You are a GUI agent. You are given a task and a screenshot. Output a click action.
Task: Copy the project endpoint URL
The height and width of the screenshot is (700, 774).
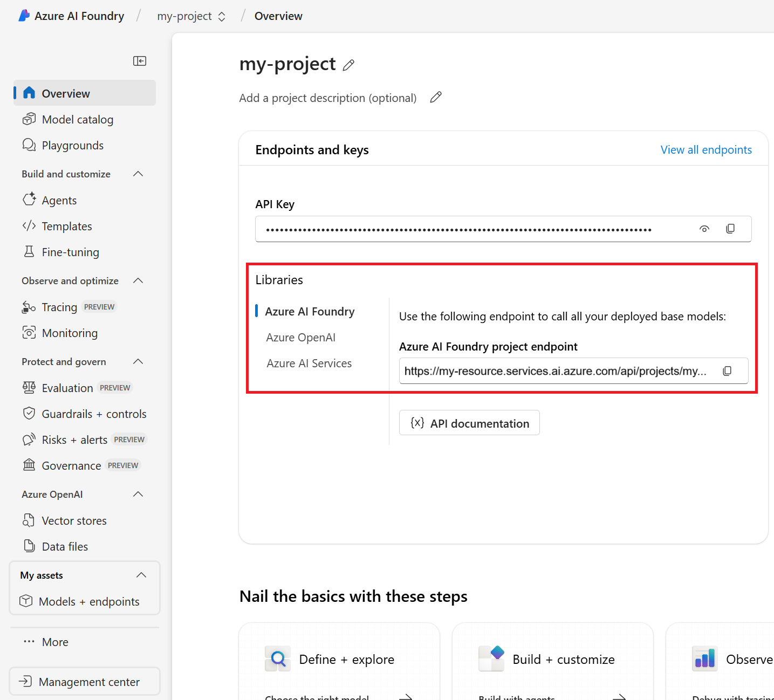[727, 371]
